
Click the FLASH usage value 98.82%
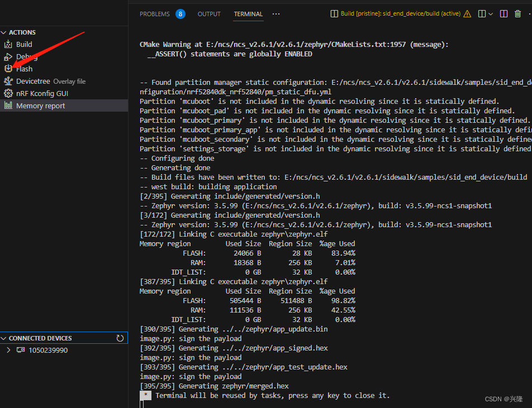point(343,301)
